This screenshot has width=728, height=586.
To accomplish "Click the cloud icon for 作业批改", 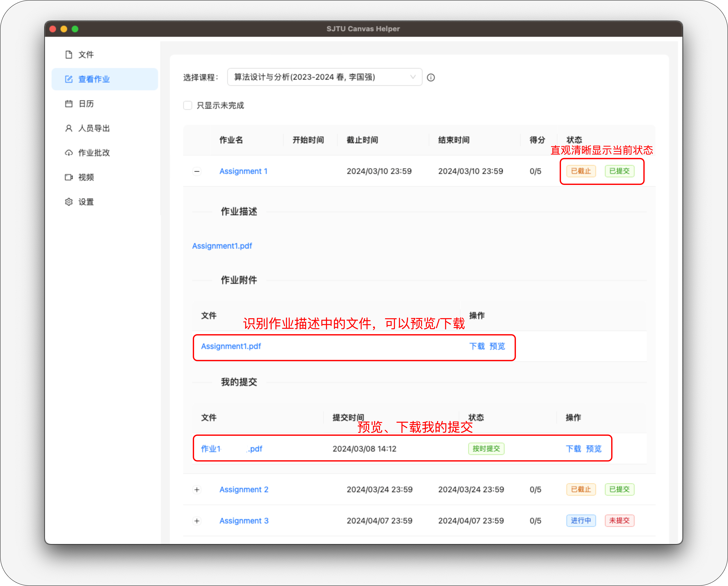I will pos(69,153).
